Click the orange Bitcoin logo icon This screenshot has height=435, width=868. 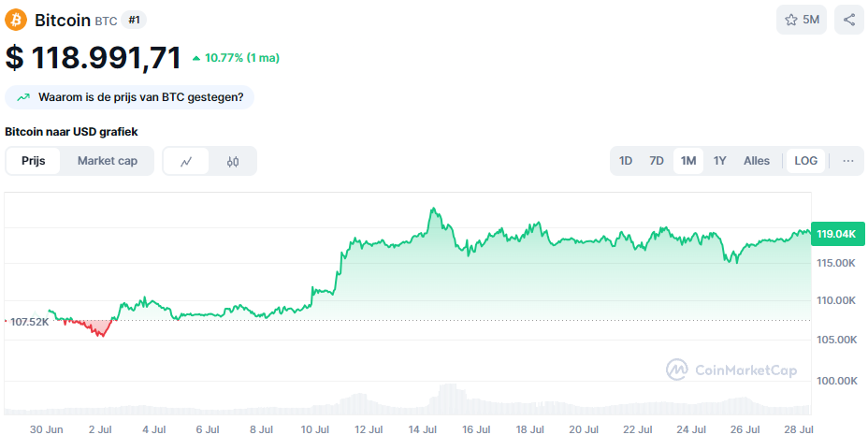[x=16, y=20]
